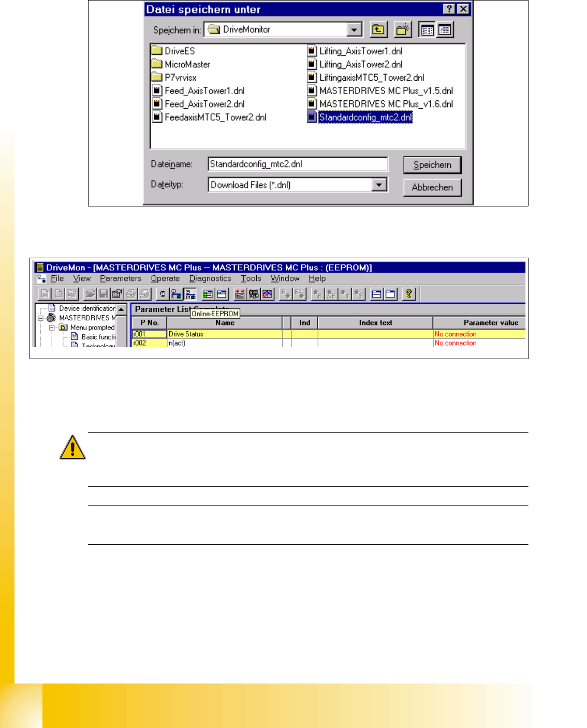Click the drive properties toolbar icon beside Save
Image resolution: width=587 pixels, height=728 pixels.
[x=117, y=294]
